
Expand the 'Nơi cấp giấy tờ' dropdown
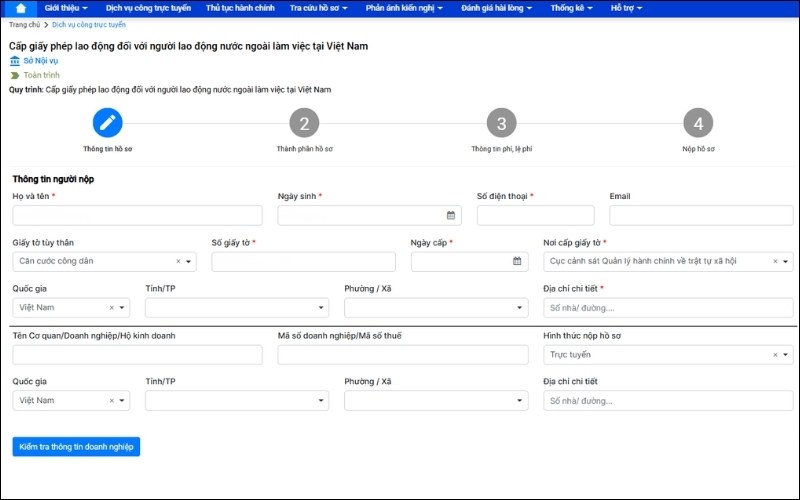coord(787,261)
